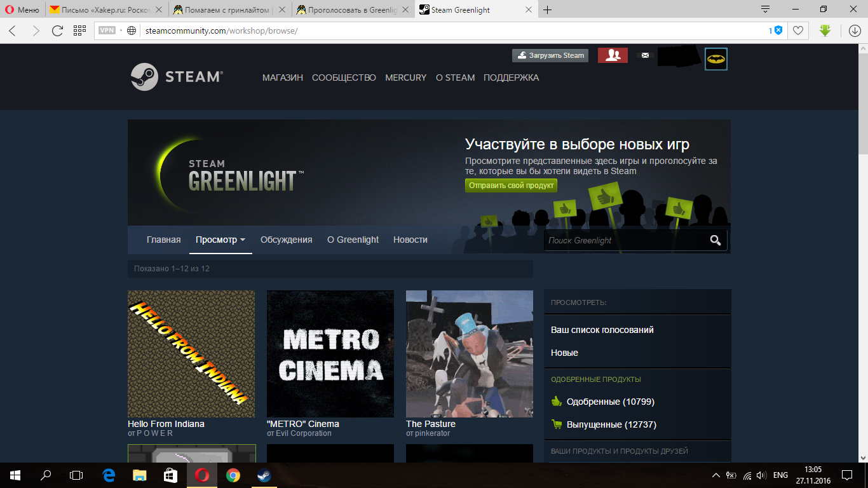Open the inbox envelope icon
This screenshot has width=868, height=488.
click(x=646, y=55)
